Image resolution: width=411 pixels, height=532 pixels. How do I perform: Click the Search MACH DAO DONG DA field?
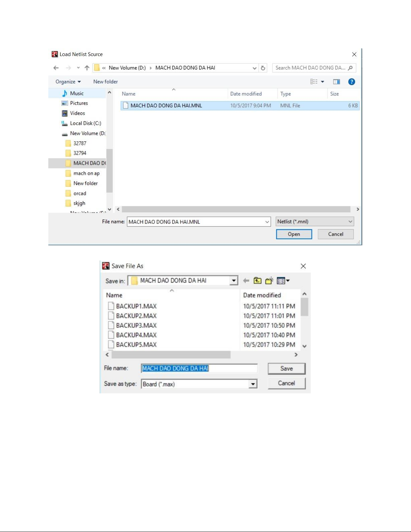(310, 68)
